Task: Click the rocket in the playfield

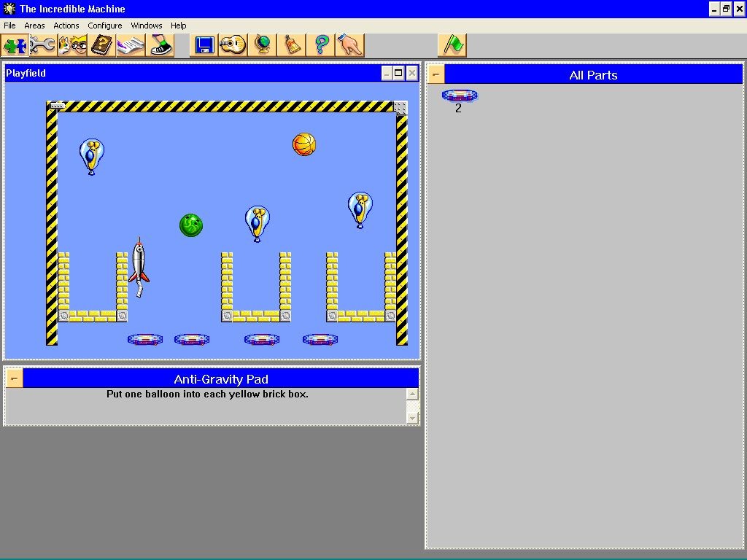Action: (139, 267)
